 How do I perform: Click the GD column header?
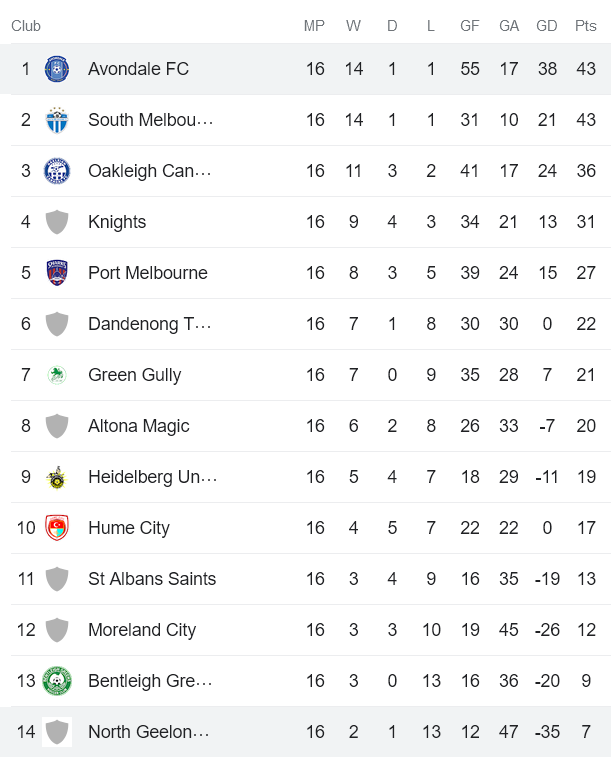click(x=547, y=26)
